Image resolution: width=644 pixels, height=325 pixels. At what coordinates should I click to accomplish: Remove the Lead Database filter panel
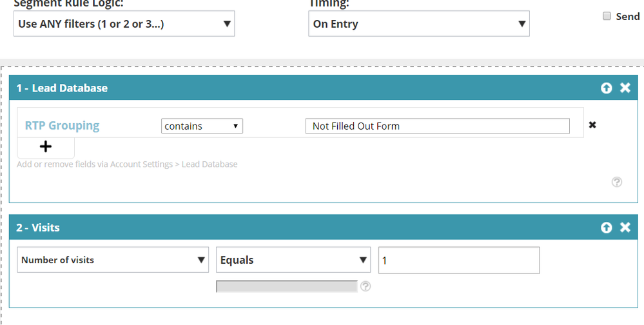tap(625, 88)
